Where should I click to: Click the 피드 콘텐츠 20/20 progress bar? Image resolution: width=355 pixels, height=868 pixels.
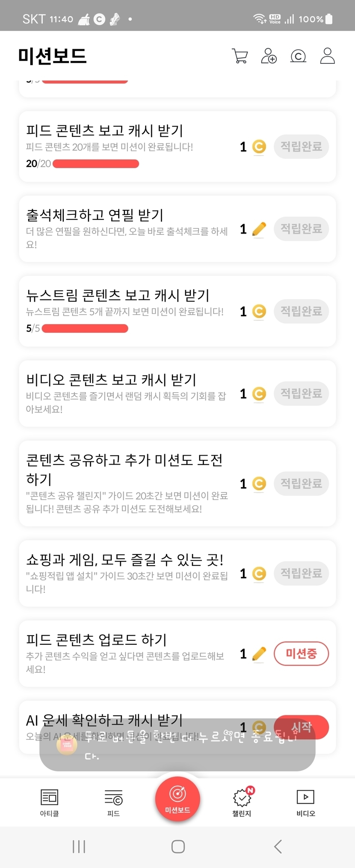coord(96,164)
